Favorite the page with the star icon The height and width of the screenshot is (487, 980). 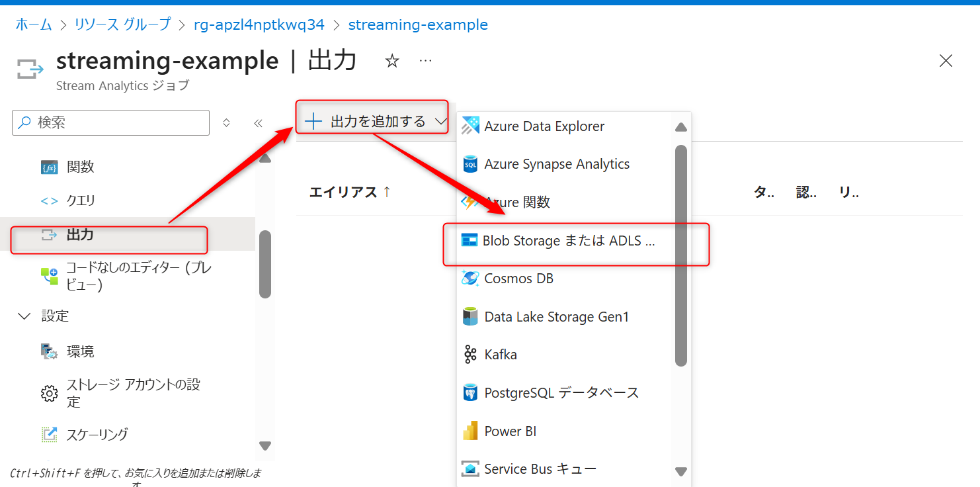392,62
